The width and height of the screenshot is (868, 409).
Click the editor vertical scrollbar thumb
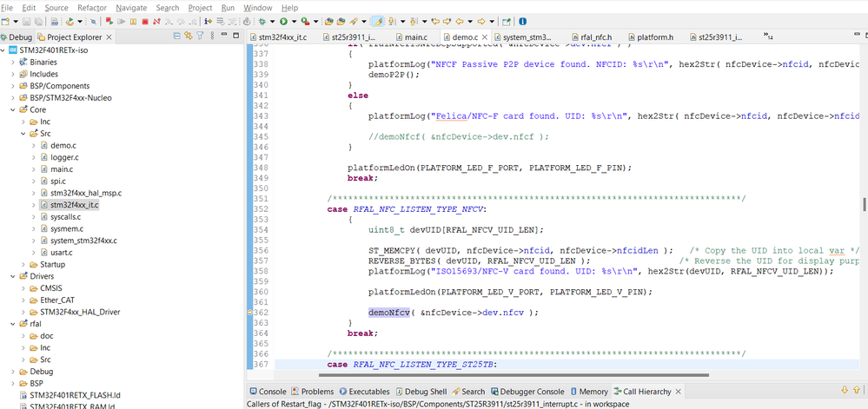coord(864,204)
